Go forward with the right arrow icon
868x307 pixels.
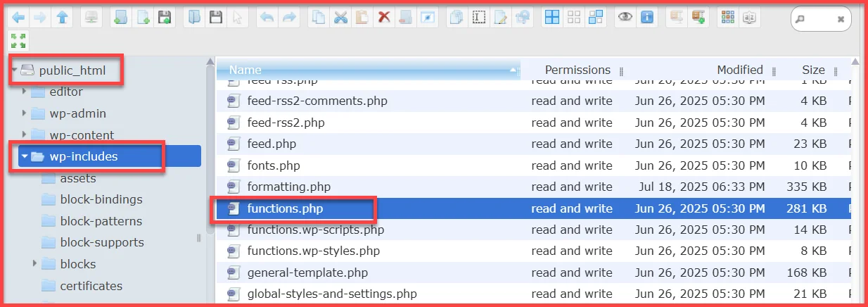coord(40,17)
